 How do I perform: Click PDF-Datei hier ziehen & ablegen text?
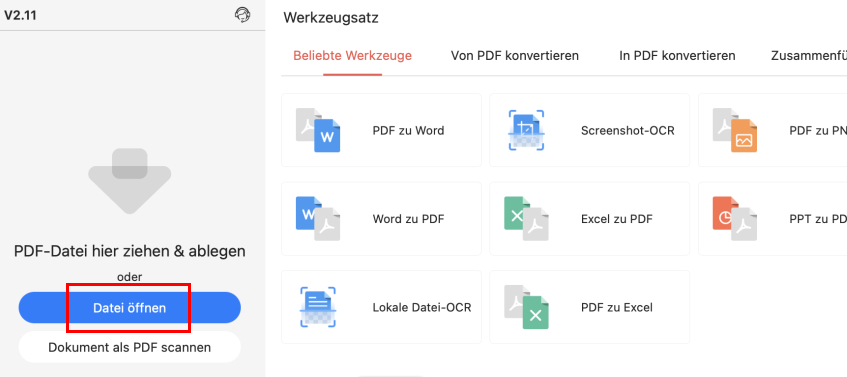pos(130,251)
